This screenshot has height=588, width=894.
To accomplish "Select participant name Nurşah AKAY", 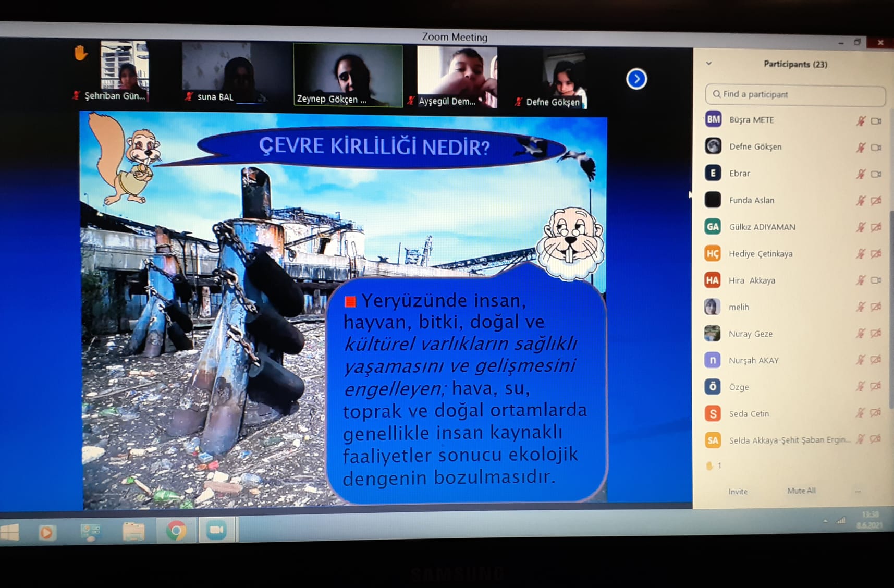I will tap(754, 360).
